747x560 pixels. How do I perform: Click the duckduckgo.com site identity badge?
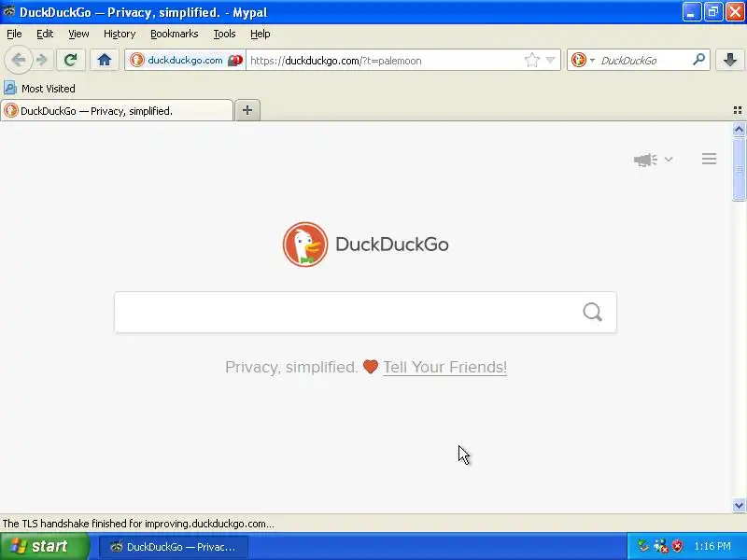click(176, 61)
